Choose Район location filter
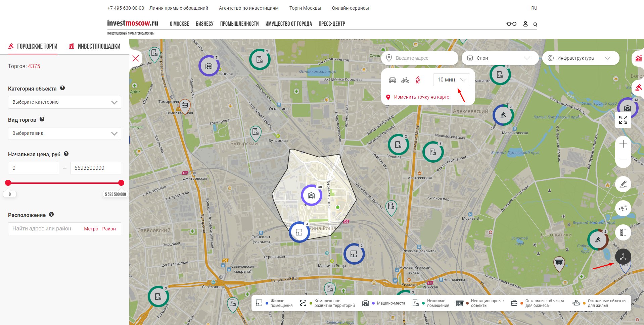Screen dimensions: 644x325 pos(109,229)
